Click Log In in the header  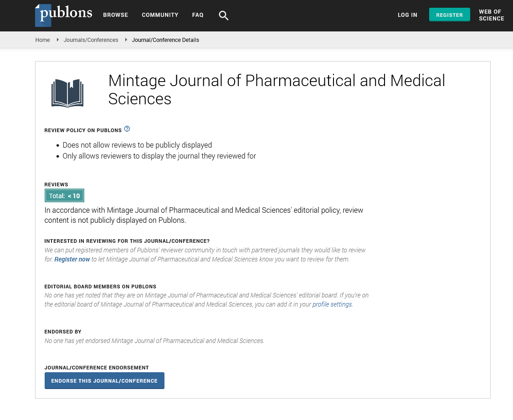coord(407,15)
